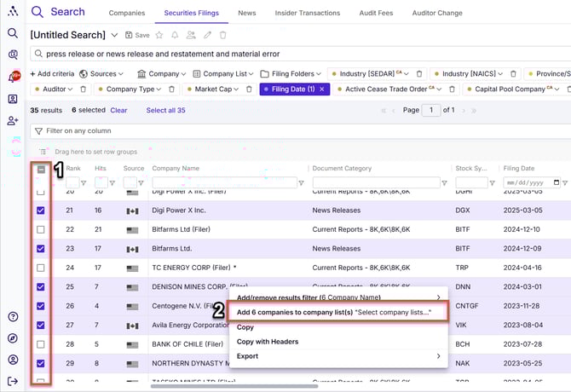Open the Filing Folders dropdown
This screenshot has height=392, width=571.
(291, 73)
